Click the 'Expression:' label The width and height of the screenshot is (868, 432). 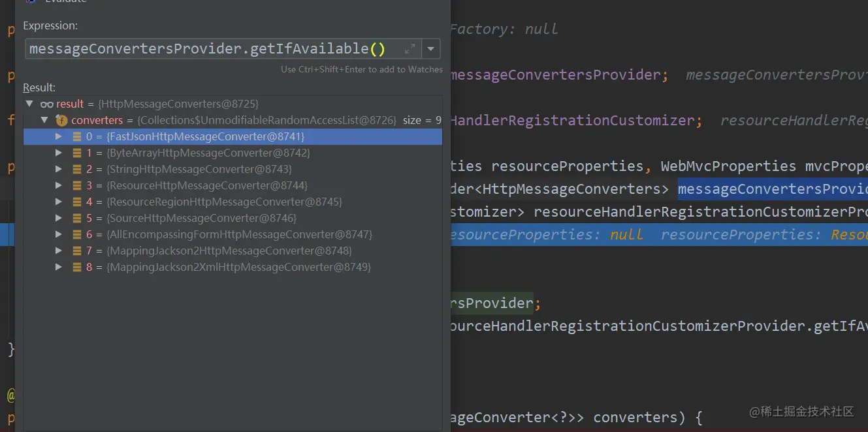pyautogui.click(x=50, y=26)
